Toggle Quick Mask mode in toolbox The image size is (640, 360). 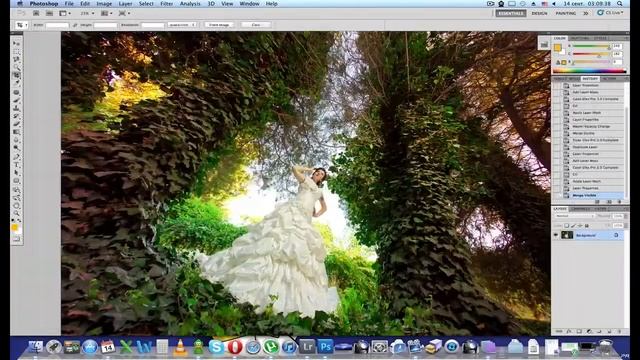click(x=16, y=238)
